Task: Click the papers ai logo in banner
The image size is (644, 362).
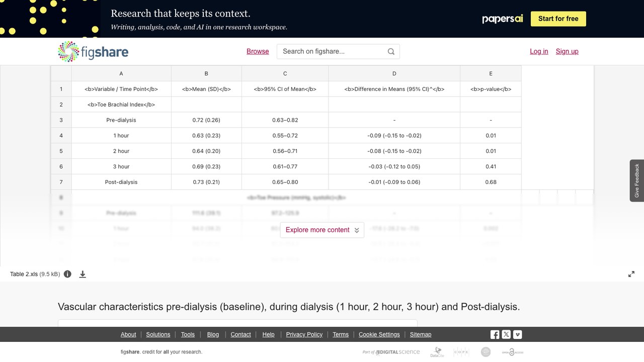Action: [x=503, y=19]
